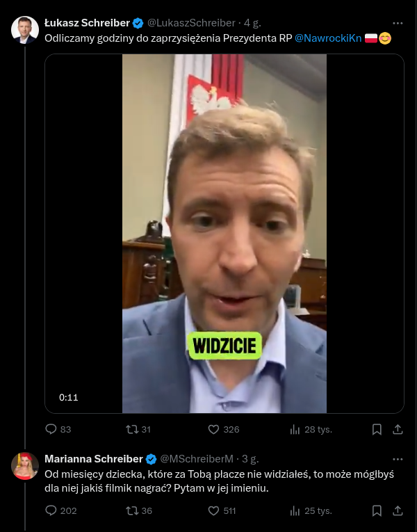The image size is (417, 532).
Task: Open more options for Marianna's reply
Action: (398, 459)
